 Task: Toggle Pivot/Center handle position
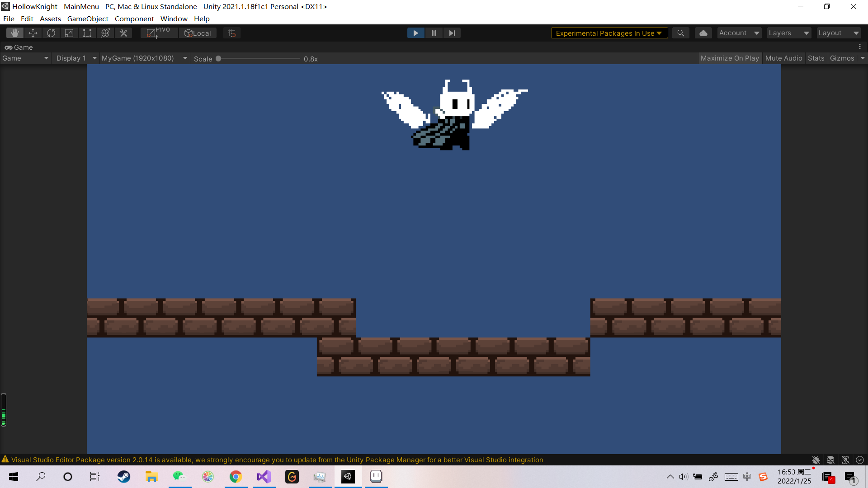pyautogui.click(x=159, y=33)
